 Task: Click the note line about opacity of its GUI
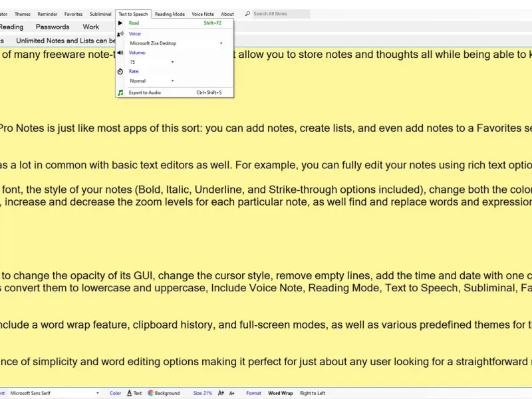(x=266, y=275)
